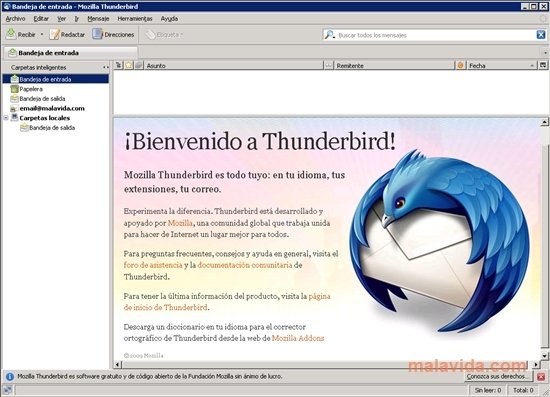Open the Ver menu
This screenshot has height=397, width=550.
(62, 19)
